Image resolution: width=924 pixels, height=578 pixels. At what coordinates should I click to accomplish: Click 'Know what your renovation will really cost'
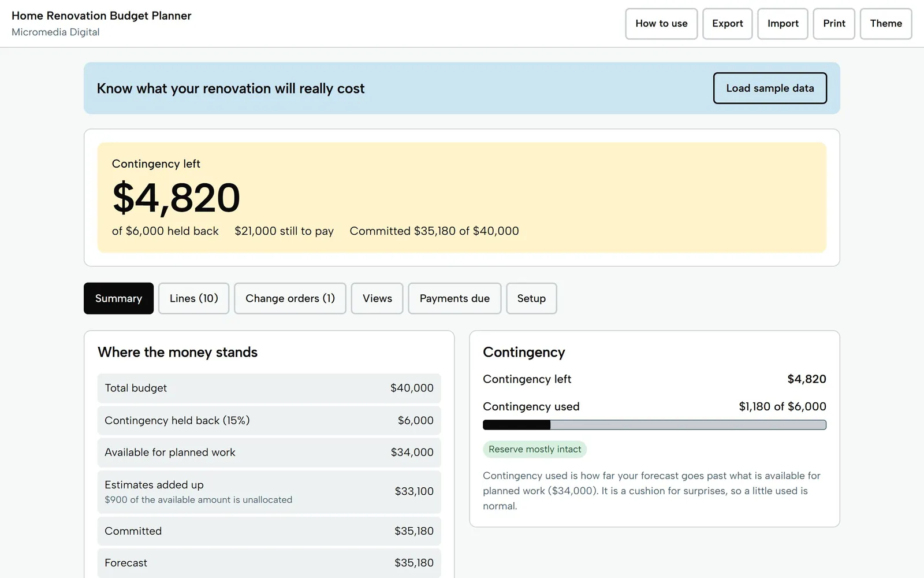pos(230,88)
